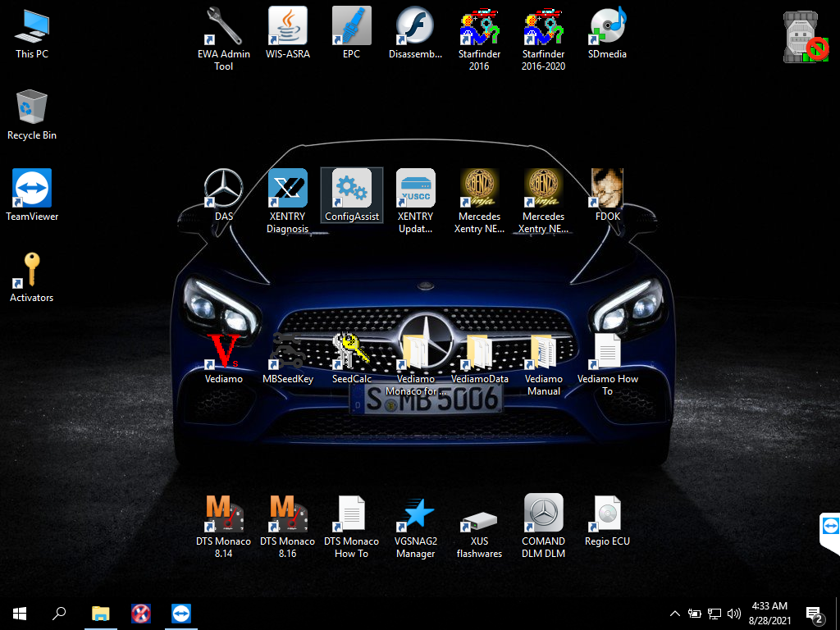The height and width of the screenshot is (630, 840).
Task: Launch the Starfinder 2016-2020 shortcut
Action: pyautogui.click(x=543, y=27)
